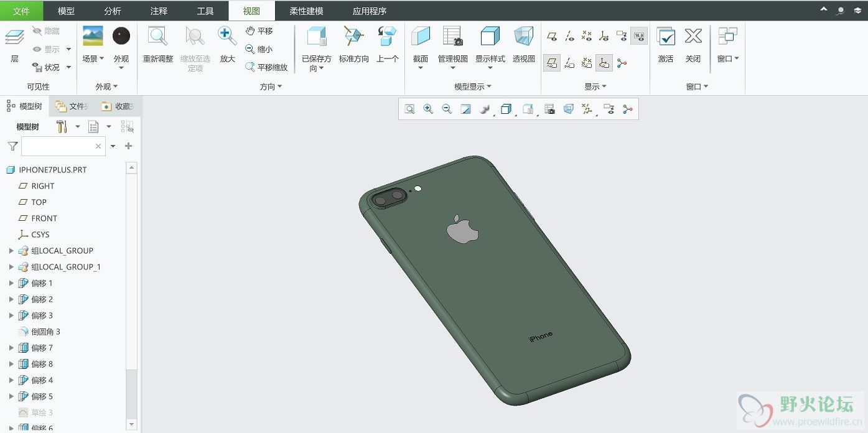Click the tree filter funnel icon
Image resolution: width=868 pixels, height=433 pixels.
click(x=12, y=146)
